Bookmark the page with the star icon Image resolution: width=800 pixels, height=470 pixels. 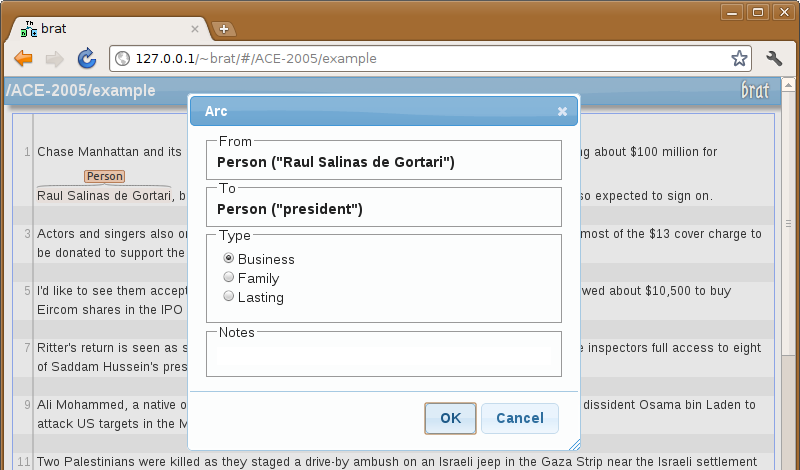(x=739, y=58)
